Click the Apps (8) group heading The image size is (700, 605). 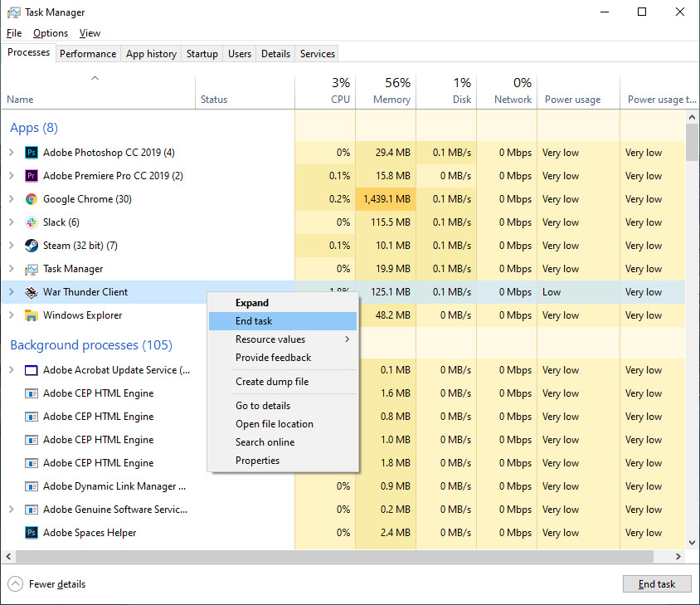(x=34, y=128)
